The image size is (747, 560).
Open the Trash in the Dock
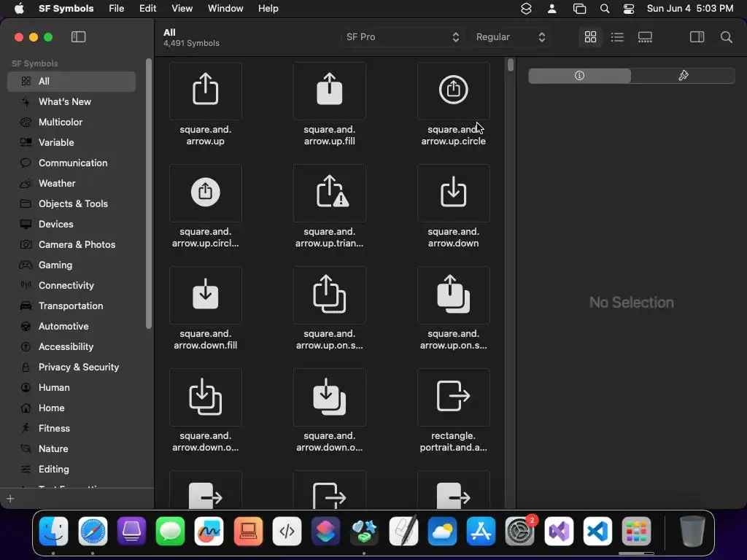point(692,531)
